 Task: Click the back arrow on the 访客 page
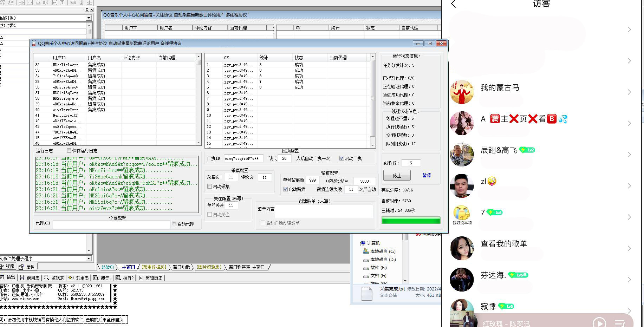pyautogui.click(x=454, y=4)
